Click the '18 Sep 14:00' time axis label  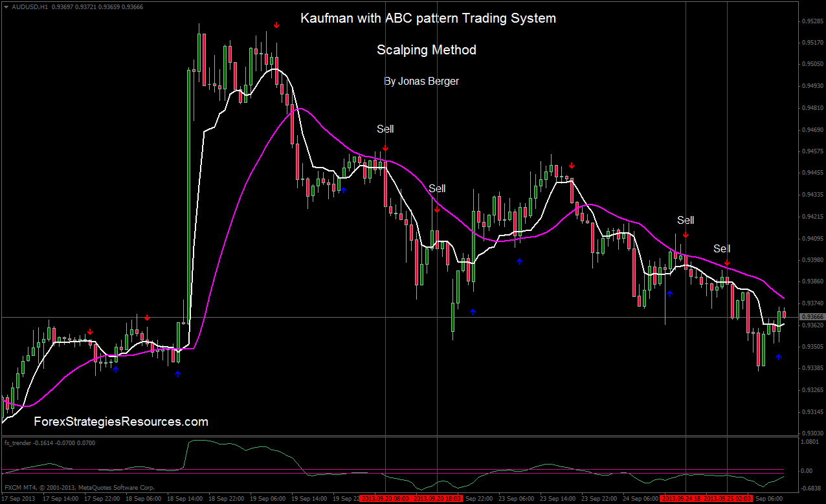[185, 499]
